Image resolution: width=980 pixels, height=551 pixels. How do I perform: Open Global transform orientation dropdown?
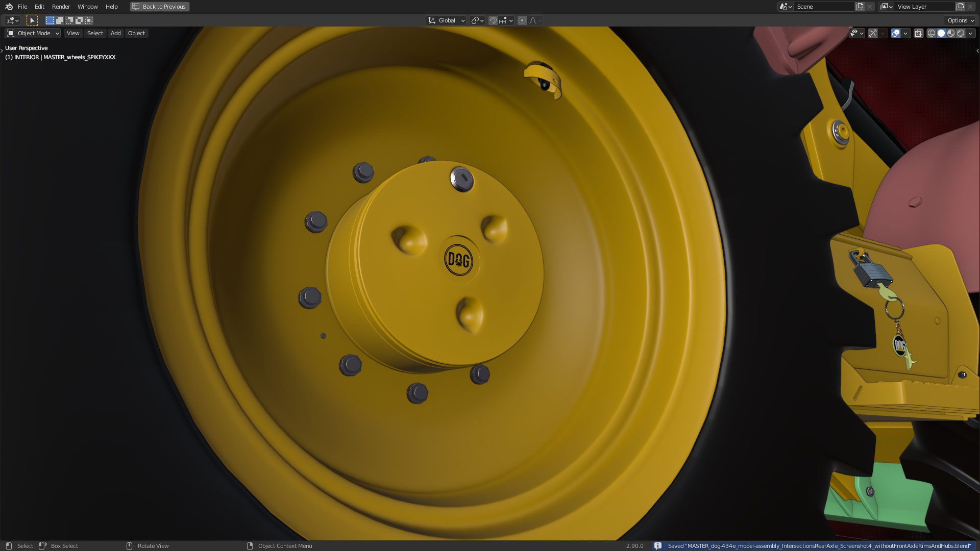(447, 20)
